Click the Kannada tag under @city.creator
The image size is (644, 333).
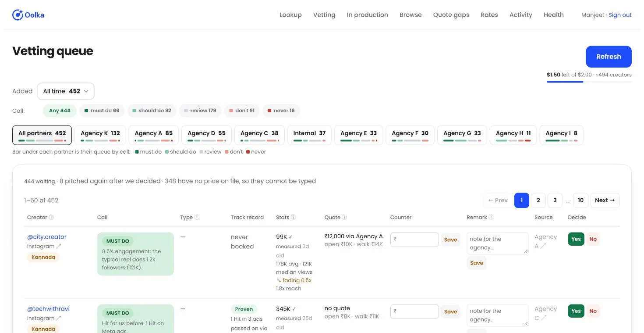(43, 257)
